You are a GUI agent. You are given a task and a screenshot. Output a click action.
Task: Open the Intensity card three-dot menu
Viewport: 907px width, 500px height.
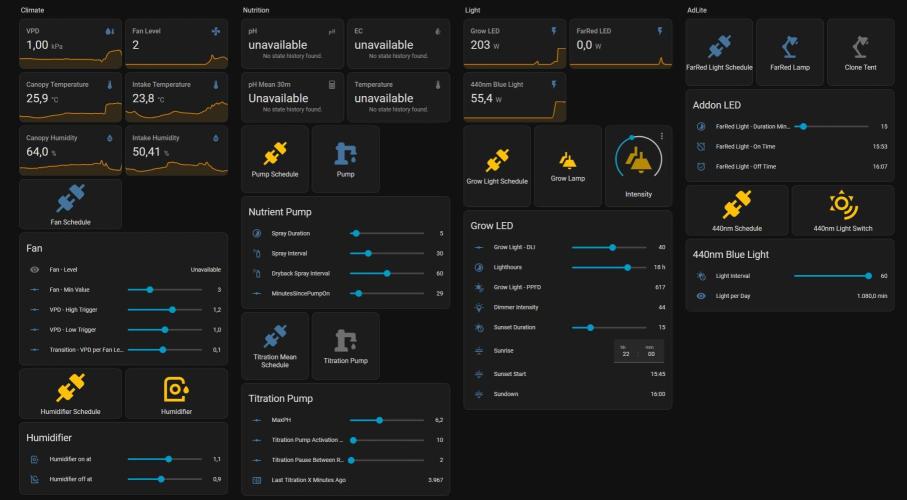click(662, 137)
